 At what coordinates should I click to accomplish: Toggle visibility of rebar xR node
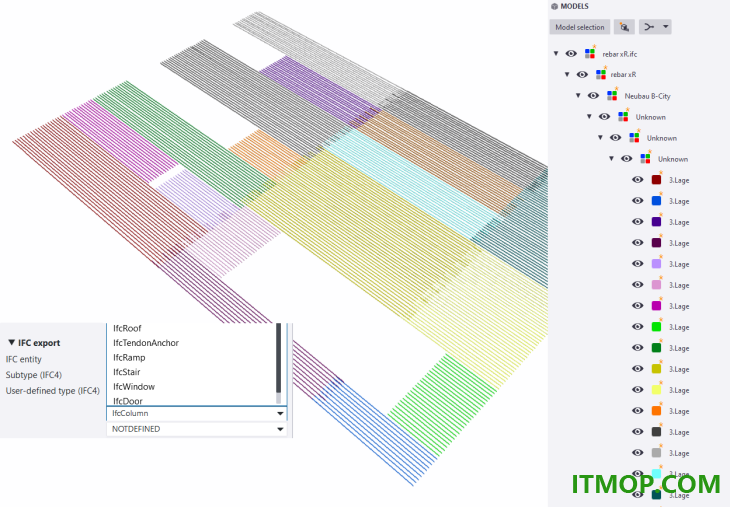point(582,74)
